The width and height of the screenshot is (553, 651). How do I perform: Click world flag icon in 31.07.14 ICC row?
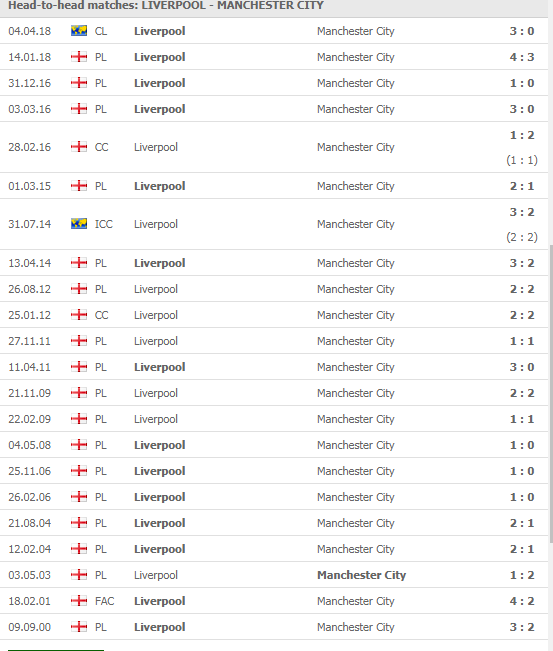pos(79,224)
